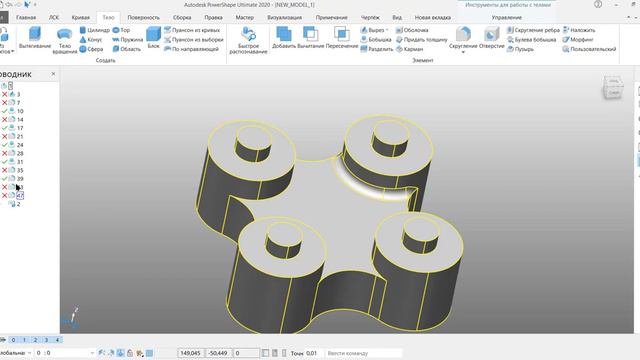The image size is (640, 360).
Task: Click Придать толщину thicken tool
Action: (x=422, y=40)
